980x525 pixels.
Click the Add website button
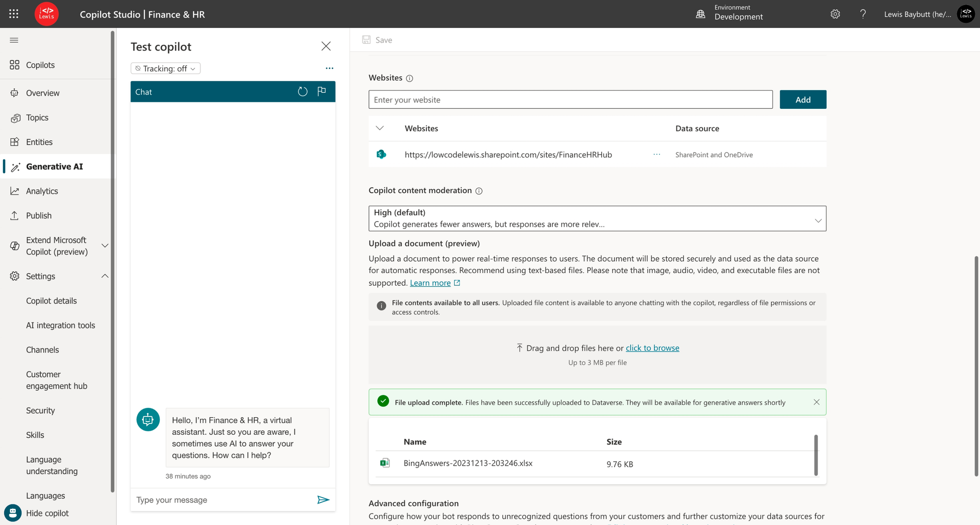803,100
